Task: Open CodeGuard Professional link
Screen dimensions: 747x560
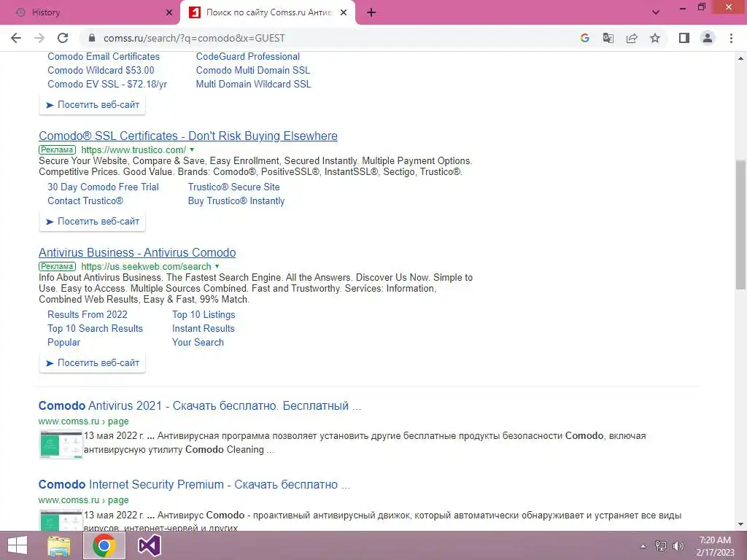Action: 248,57
